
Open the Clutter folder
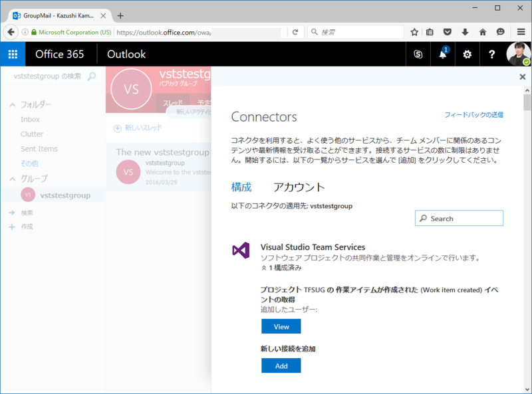pos(32,134)
